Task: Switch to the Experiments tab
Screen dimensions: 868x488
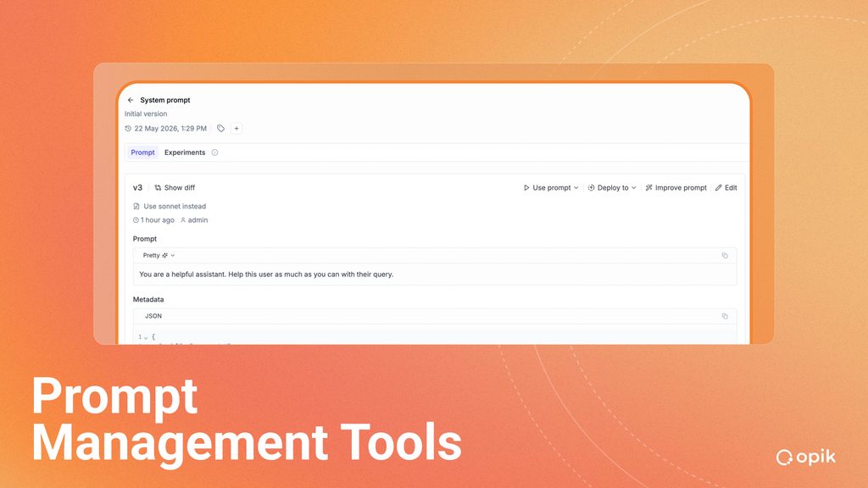Action: point(185,152)
